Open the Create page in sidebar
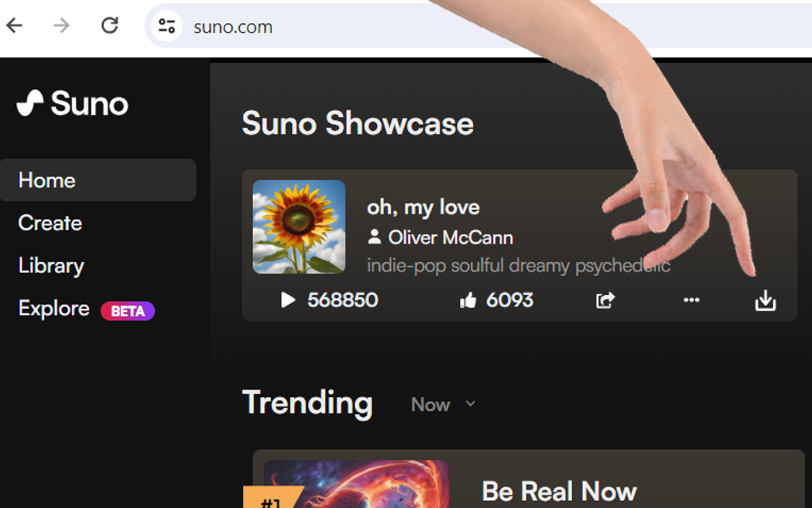Image resolution: width=812 pixels, height=508 pixels. pyautogui.click(x=50, y=223)
